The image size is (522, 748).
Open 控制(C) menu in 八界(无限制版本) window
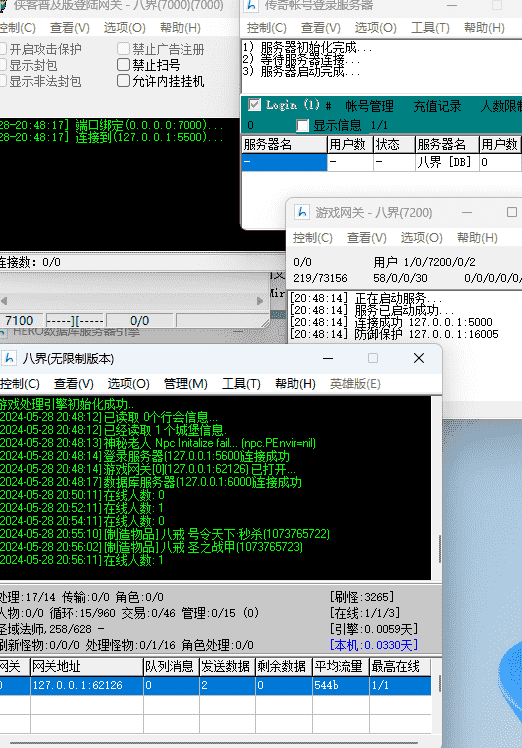pyautogui.click(x=20, y=384)
